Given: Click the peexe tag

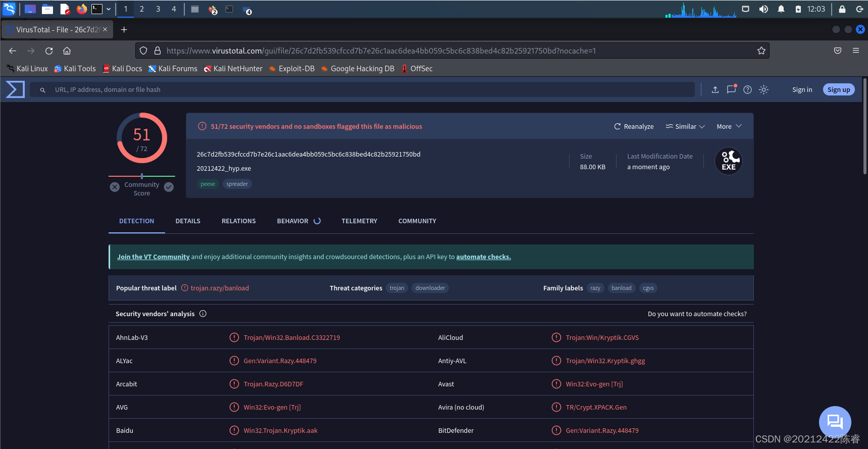Looking at the screenshot, I should [x=208, y=184].
